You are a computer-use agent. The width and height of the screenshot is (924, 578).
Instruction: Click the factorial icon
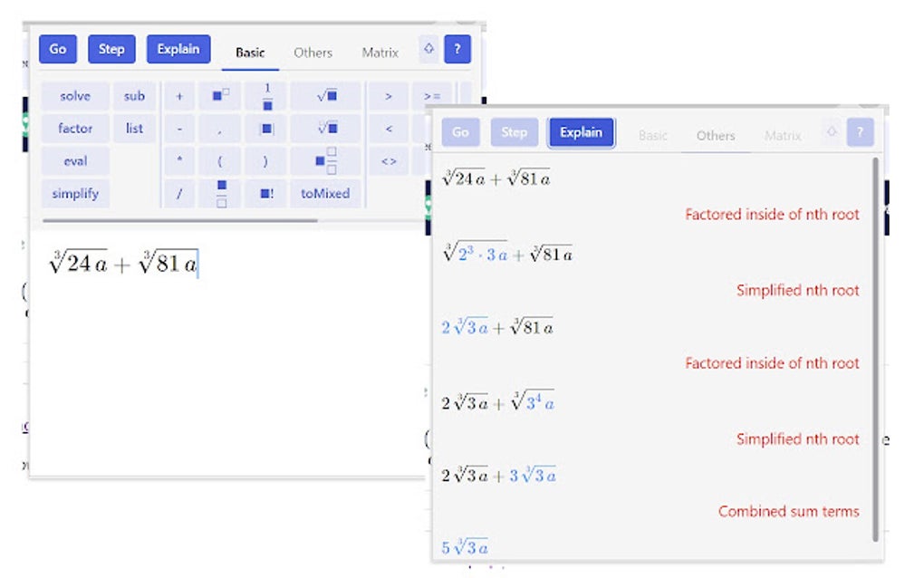click(x=265, y=193)
